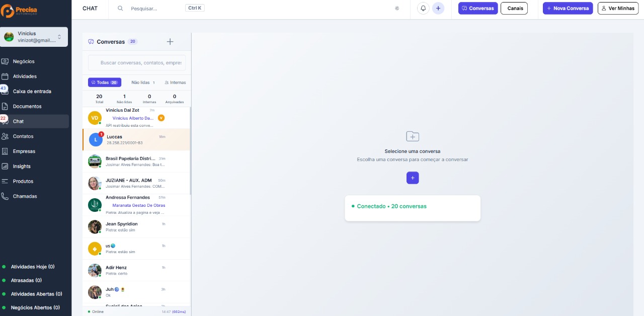This screenshot has height=316, width=644.
Task: Open the Luccas conversation
Action: coord(136,139)
